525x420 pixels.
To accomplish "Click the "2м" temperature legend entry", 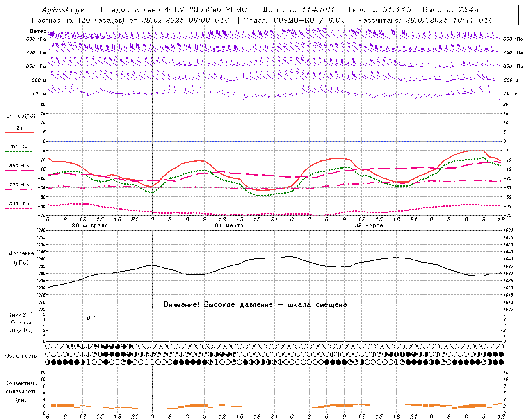I will [x=19, y=128].
